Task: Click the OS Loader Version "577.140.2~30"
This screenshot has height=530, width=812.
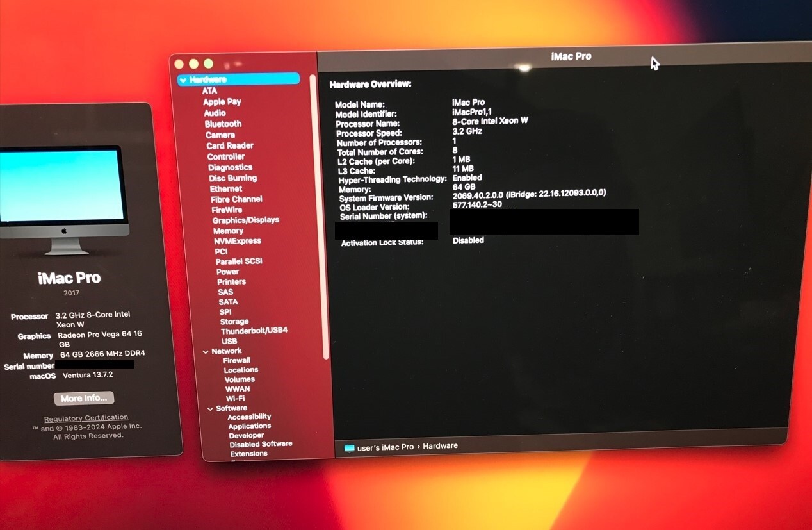Action: pos(477,204)
